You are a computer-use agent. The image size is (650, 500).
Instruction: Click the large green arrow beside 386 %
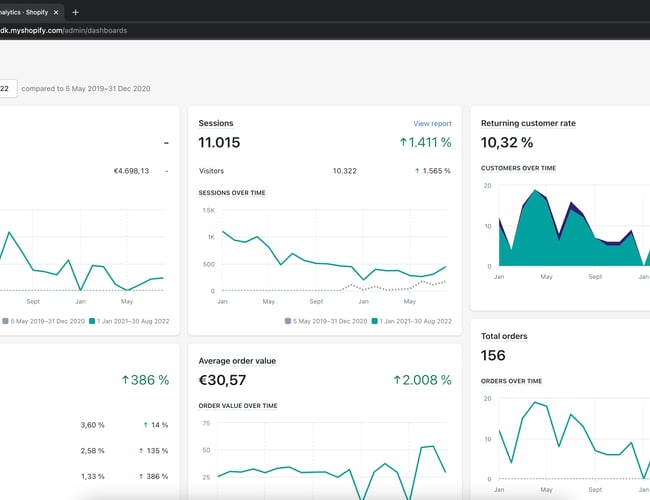[126, 380]
